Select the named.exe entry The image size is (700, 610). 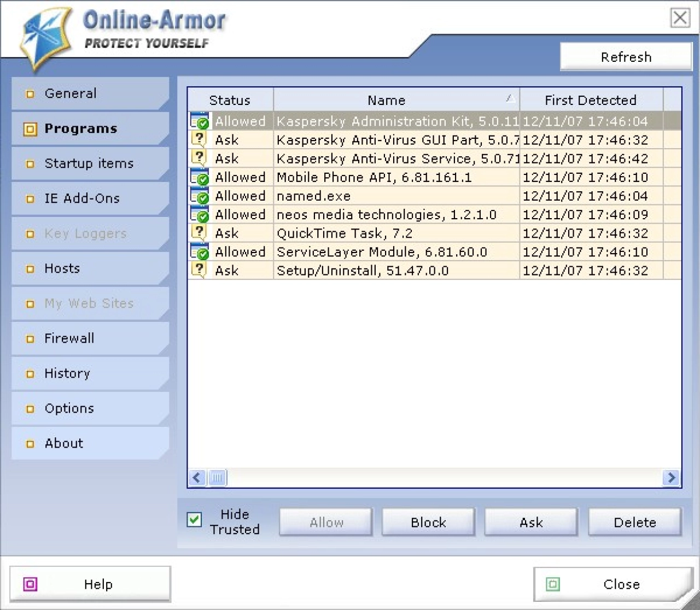[435, 196]
